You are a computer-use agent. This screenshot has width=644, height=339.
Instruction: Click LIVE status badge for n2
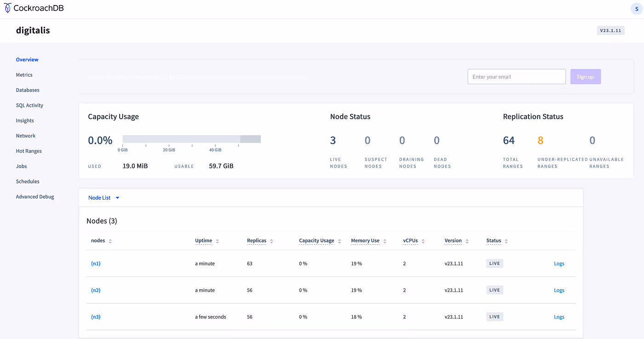click(x=494, y=290)
